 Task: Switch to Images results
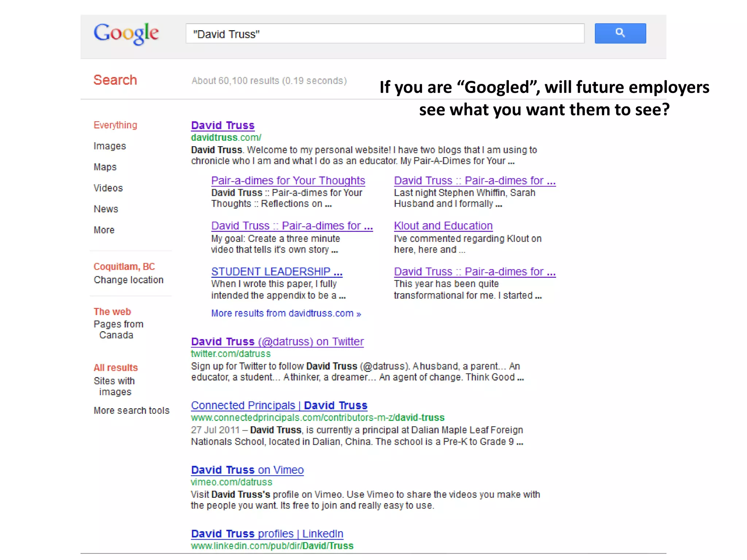[x=110, y=146]
